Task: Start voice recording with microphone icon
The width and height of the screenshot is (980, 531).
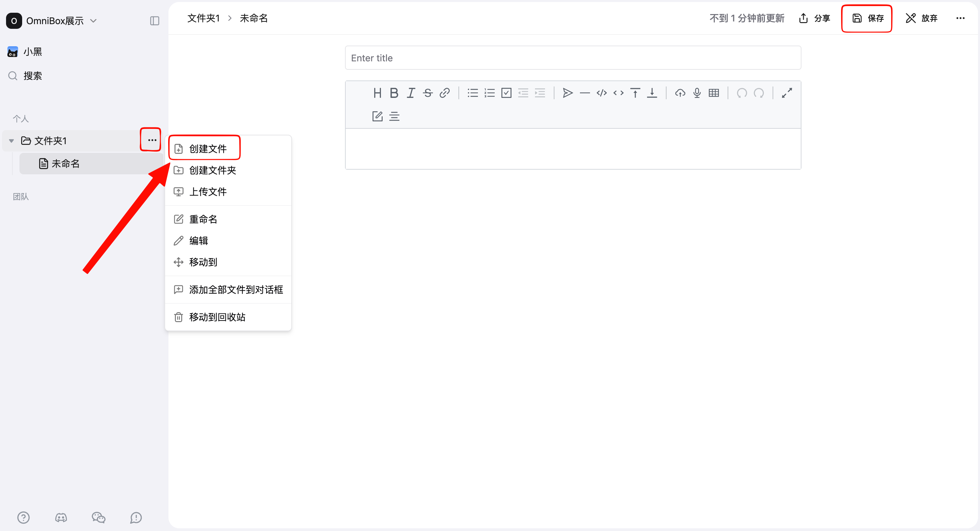Action: [x=697, y=93]
